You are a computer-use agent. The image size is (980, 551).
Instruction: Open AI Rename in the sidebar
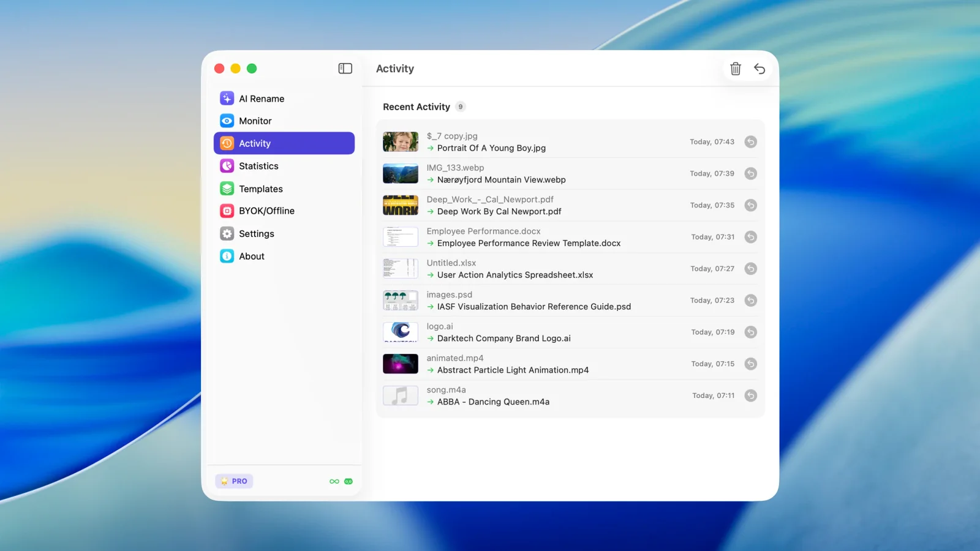coord(284,99)
